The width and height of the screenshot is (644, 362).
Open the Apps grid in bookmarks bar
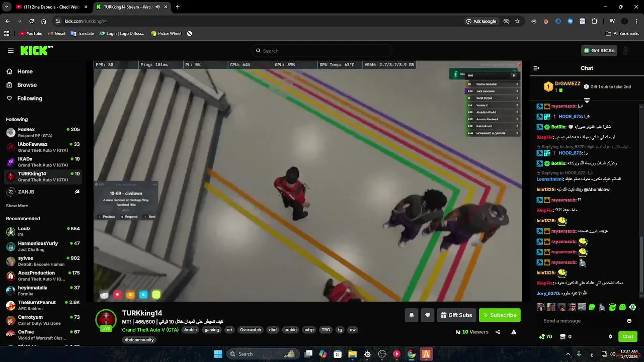[7, 34]
